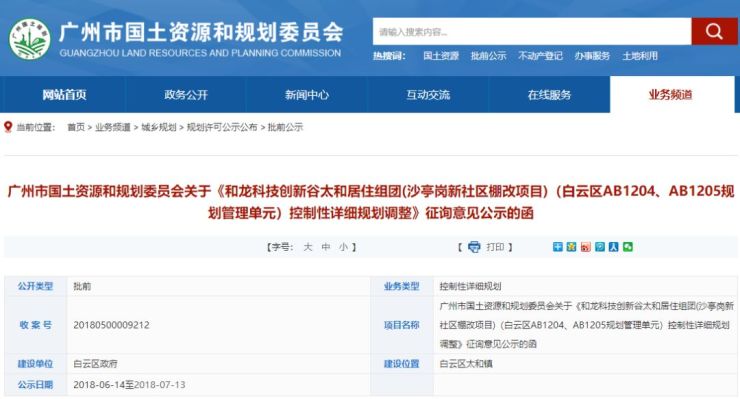Click the red search magnifier button
Screen dimensions: 740x399
click(715, 32)
